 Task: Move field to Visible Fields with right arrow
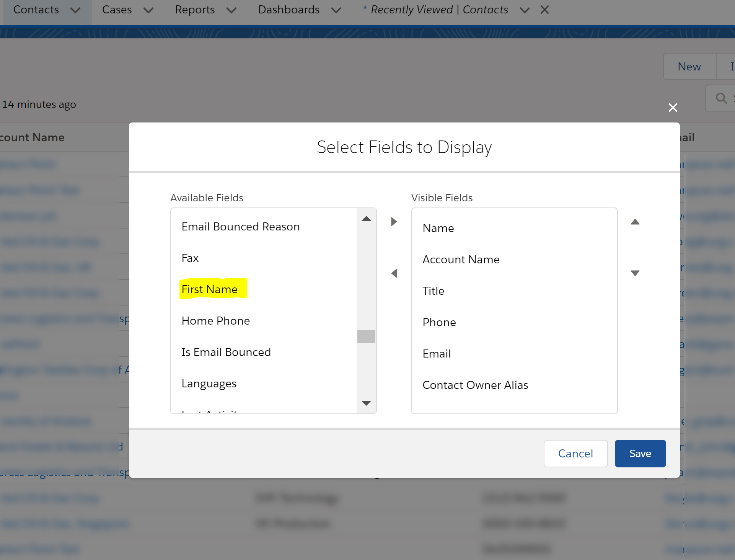pos(394,222)
